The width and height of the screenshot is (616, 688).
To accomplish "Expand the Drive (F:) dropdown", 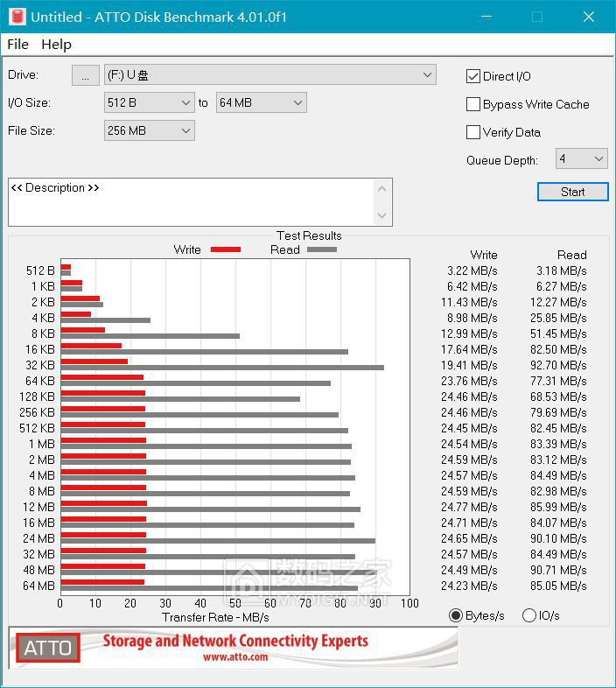I will click(x=269, y=75).
